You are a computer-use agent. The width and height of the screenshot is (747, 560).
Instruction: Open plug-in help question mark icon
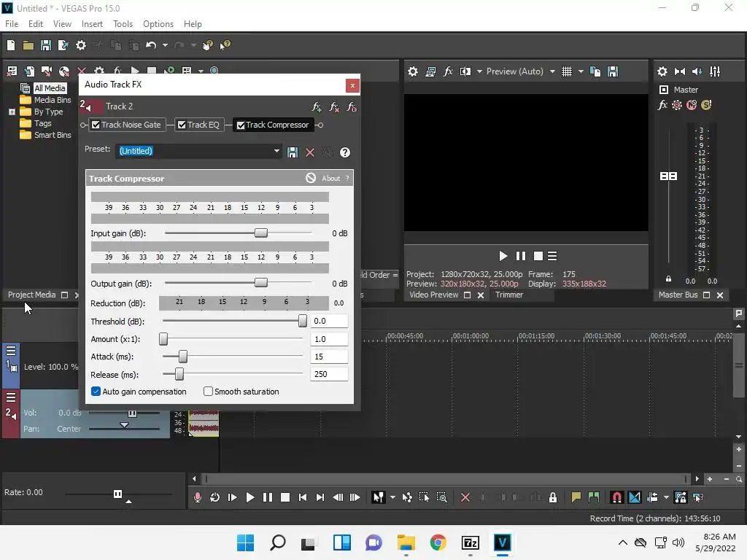[x=345, y=152]
